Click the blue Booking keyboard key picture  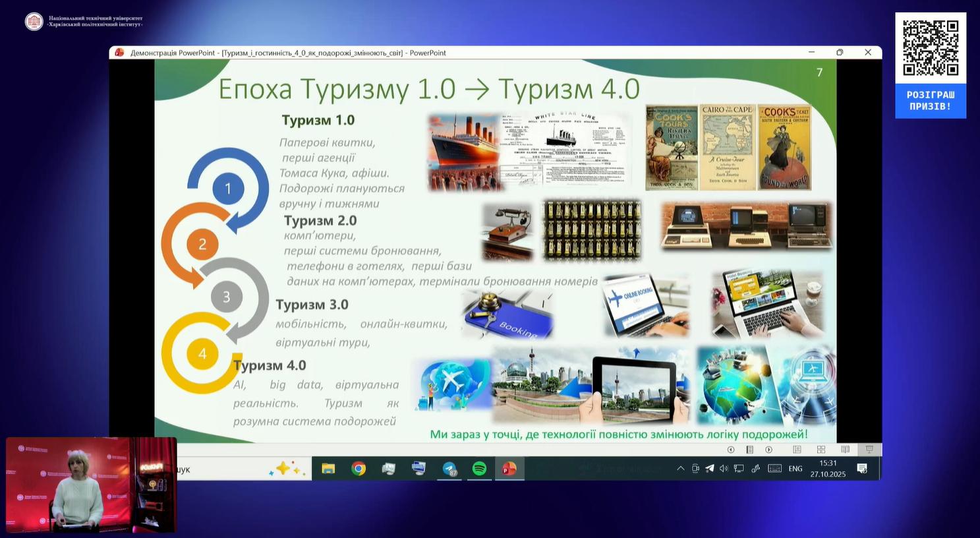pyautogui.click(x=507, y=315)
